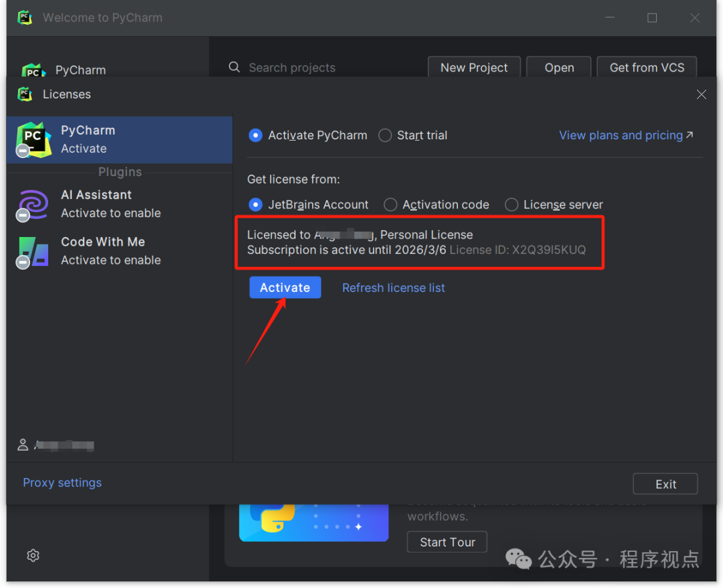Click the user account avatar icon
The image size is (723, 588).
[x=23, y=445]
